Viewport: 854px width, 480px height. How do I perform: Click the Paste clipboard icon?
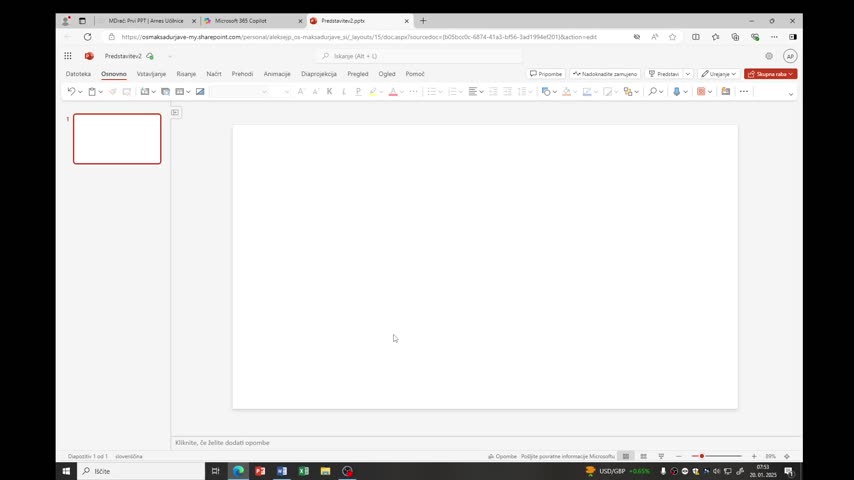[x=92, y=92]
